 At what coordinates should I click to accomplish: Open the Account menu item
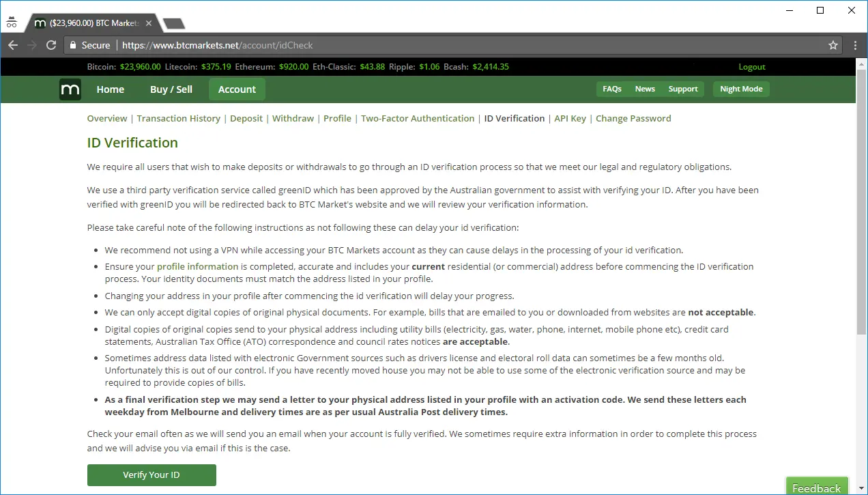[x=237, y=89]
